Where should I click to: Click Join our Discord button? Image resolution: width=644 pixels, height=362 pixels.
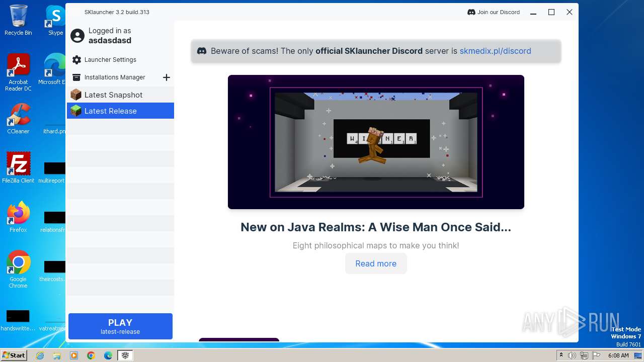click(x=493, y=12)
